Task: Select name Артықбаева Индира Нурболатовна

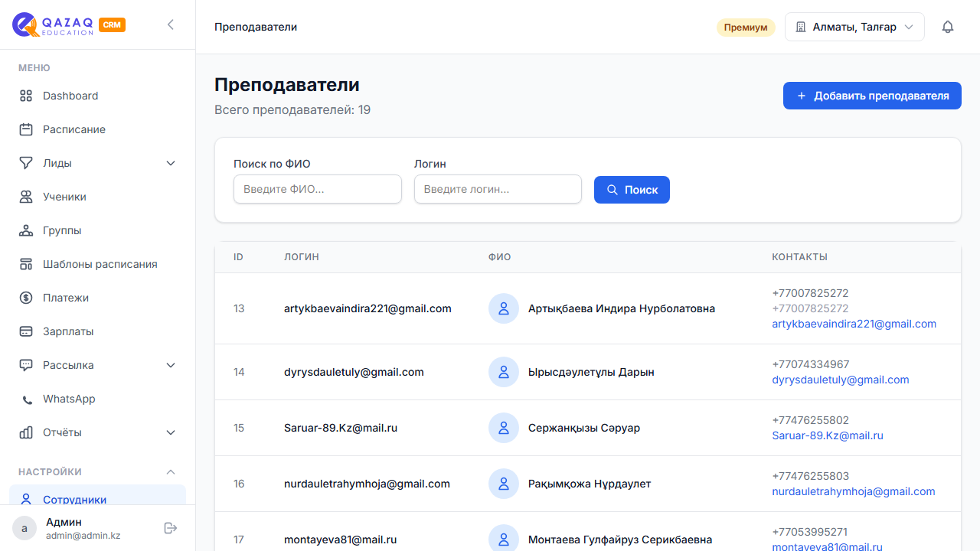Action: tap(622, 308)
